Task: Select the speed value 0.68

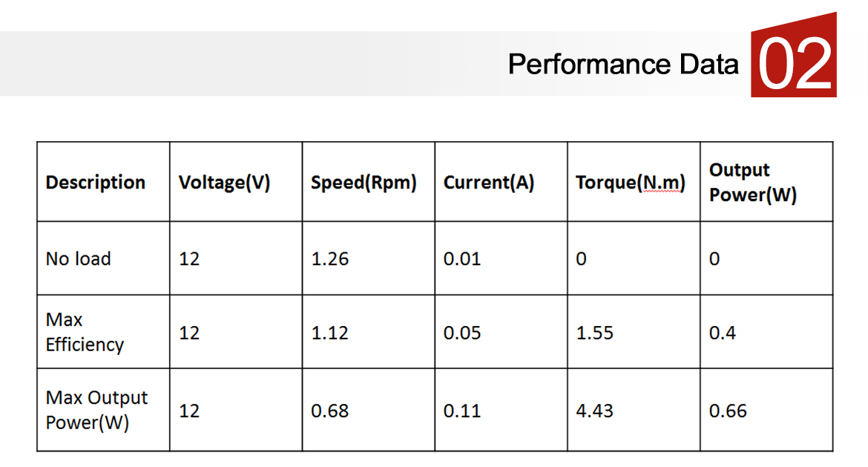Action: 329,411
